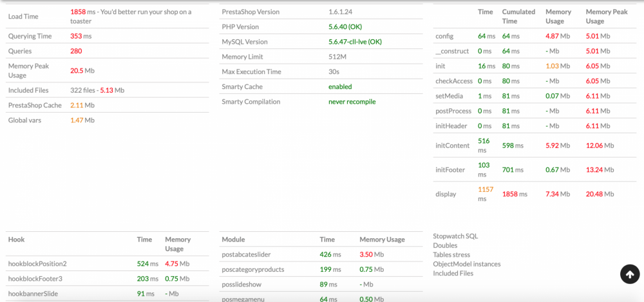Select the hookblockPosition2 hook row

(x=37, y=263)
